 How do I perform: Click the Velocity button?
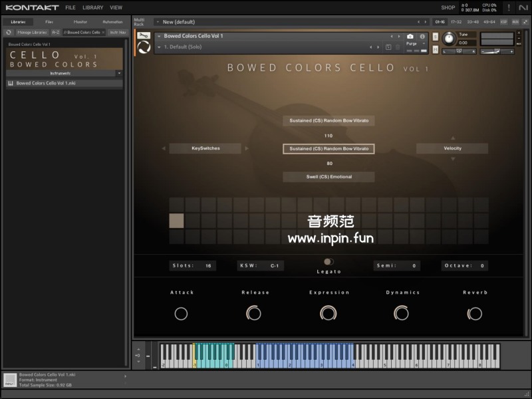click(x=452, y=148)
